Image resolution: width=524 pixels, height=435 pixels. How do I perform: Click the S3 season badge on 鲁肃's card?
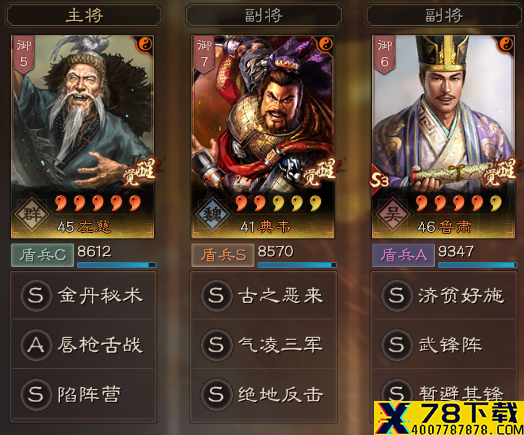tap(380, 180)
